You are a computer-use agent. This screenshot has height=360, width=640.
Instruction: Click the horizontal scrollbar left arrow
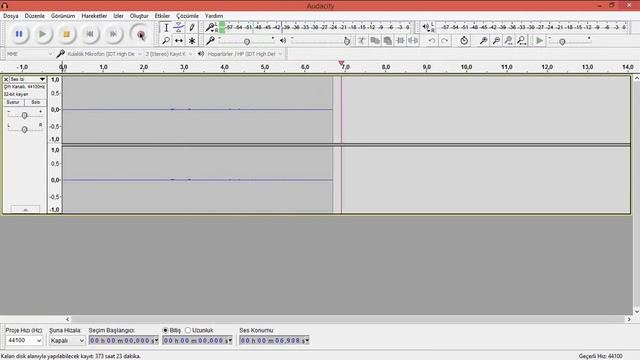pos(68,319)
